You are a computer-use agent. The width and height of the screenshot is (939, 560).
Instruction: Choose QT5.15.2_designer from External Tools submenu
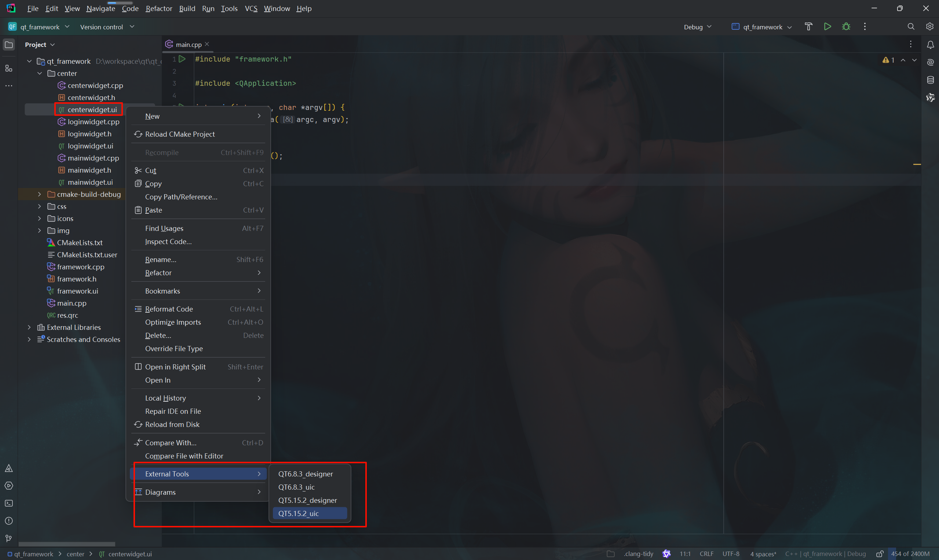(307, 500)
